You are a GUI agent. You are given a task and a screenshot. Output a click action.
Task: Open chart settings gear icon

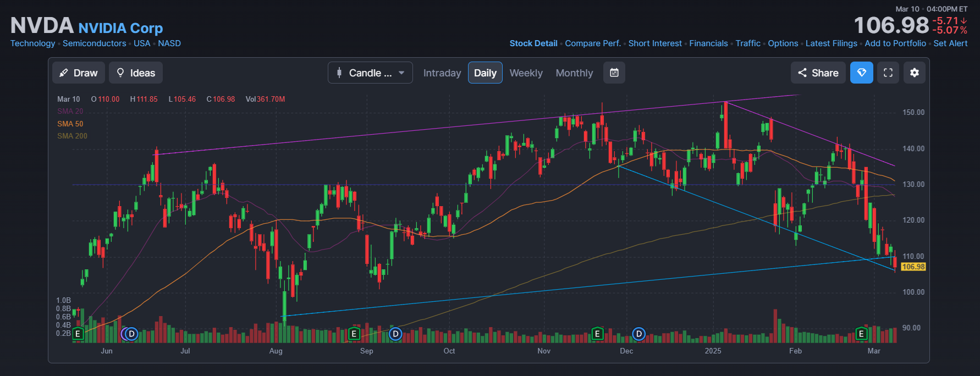tap(915, 73)
